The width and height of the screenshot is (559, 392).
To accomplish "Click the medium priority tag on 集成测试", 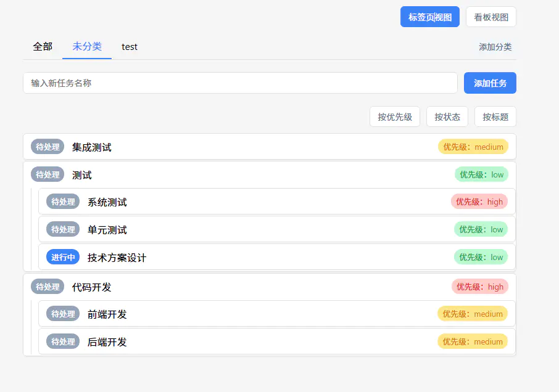I will point(473,147).
